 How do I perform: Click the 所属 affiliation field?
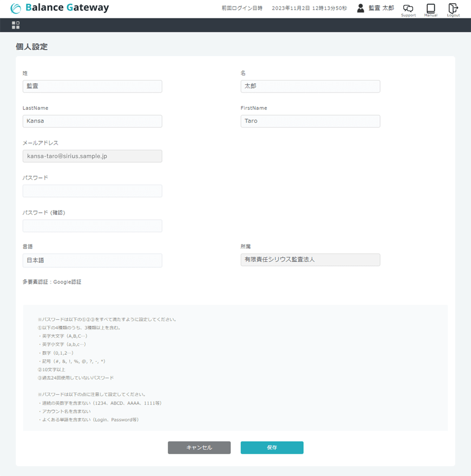[310, 260]
